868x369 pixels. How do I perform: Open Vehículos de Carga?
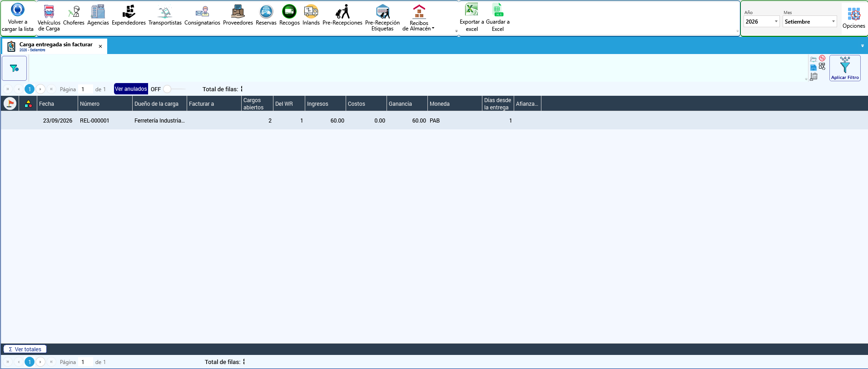49,18
